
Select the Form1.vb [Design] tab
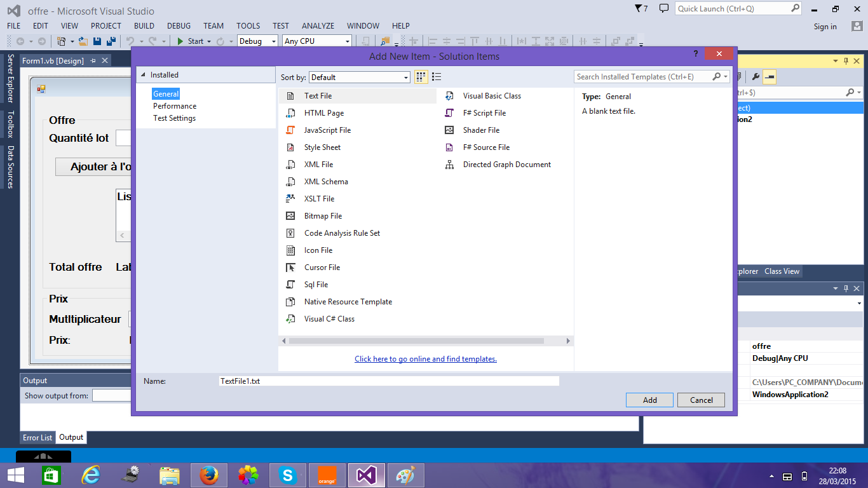[53, 60]
